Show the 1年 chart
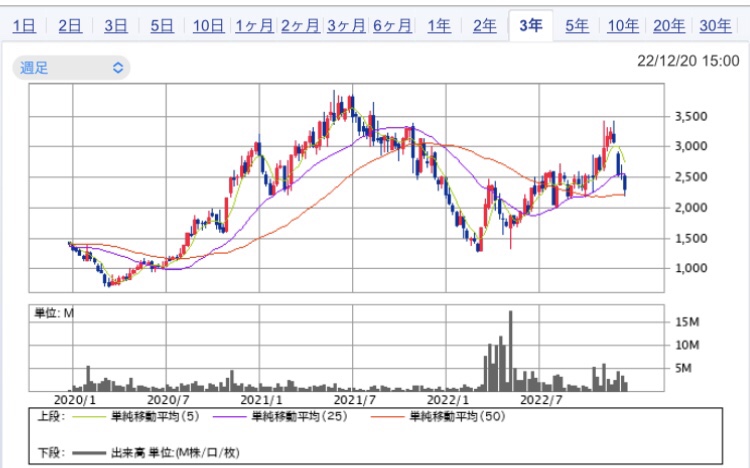Image resolution: width=750 pixels, height=468 pixels. click(439, 25)
